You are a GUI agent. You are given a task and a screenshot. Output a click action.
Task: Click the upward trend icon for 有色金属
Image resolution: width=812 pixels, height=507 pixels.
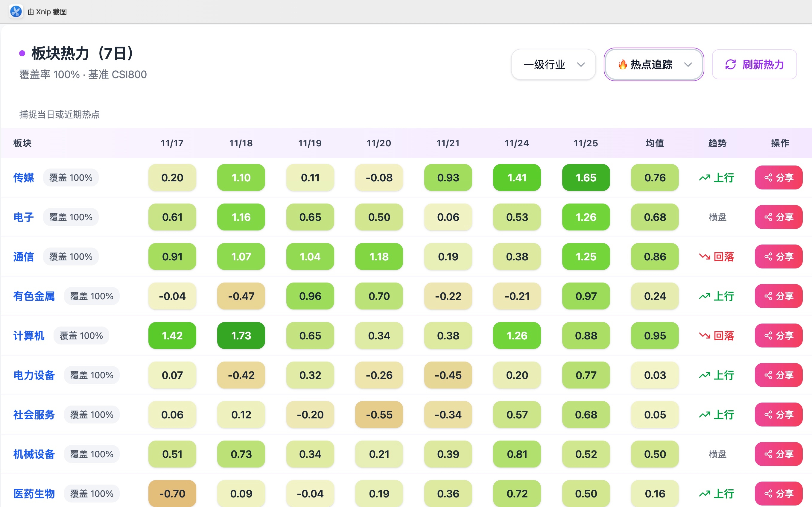(x=704, y=296)
